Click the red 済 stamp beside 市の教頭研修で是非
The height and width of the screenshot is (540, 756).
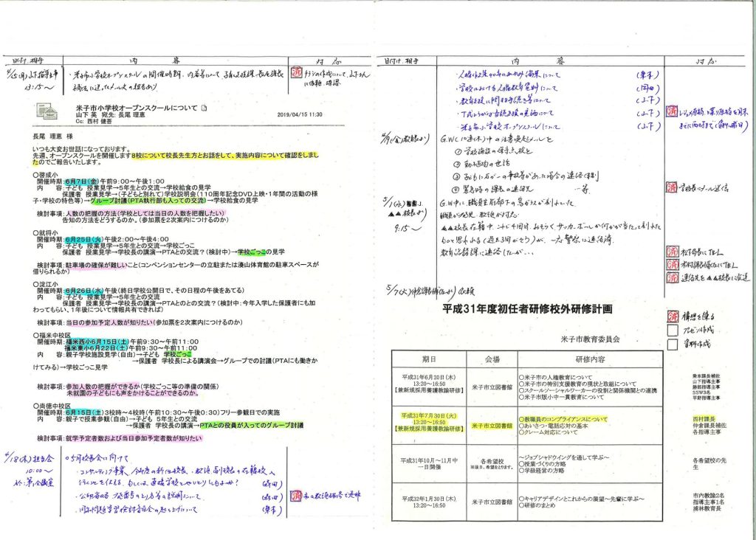tap(295, 495)
